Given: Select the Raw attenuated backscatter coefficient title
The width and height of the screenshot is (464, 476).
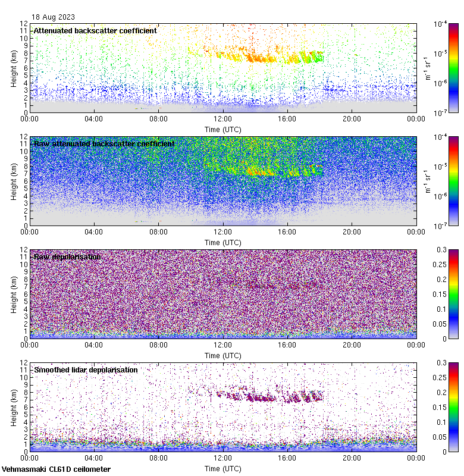Looking at the screenshot, I should [104, 143].
